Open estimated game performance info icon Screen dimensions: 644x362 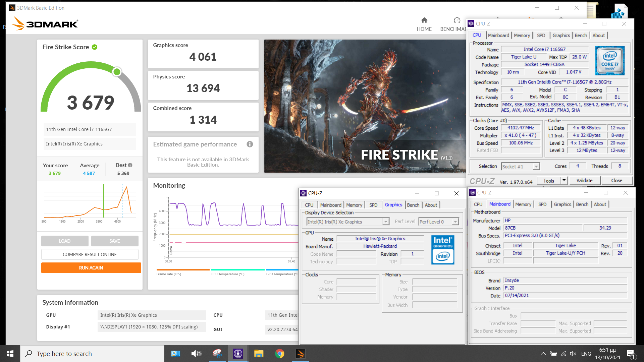[250, 144]
